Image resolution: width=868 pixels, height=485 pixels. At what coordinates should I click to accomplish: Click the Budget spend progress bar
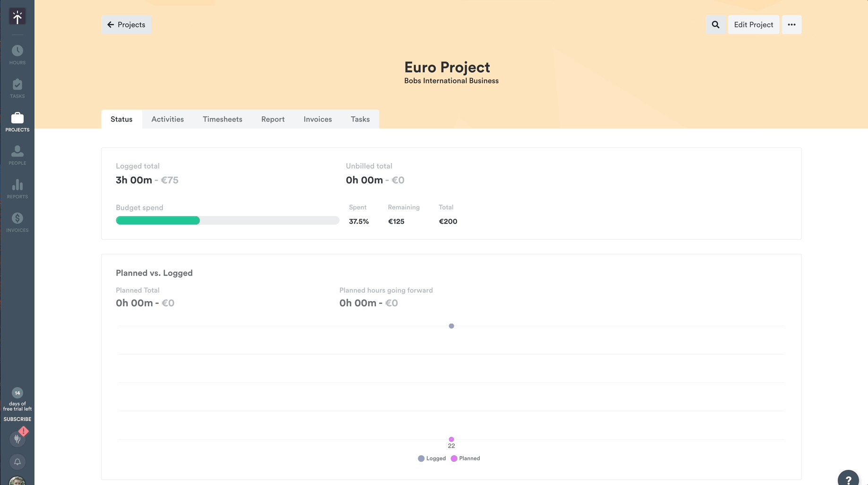pyautogui.click(x=227, y=220)
